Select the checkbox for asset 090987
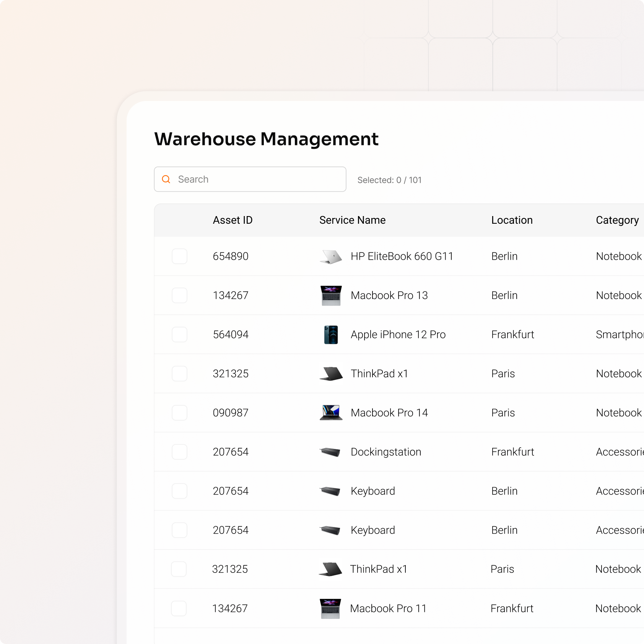 179,413
